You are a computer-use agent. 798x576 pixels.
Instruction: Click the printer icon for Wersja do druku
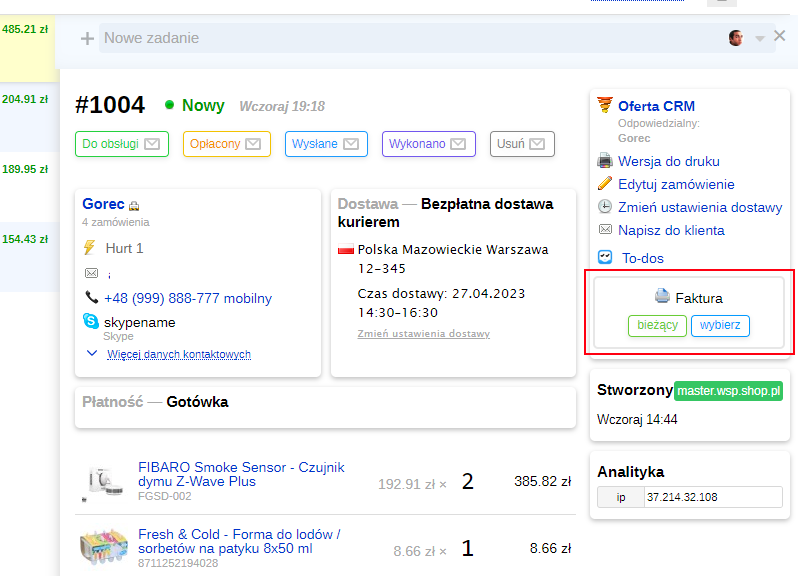[x=605, y=161]
